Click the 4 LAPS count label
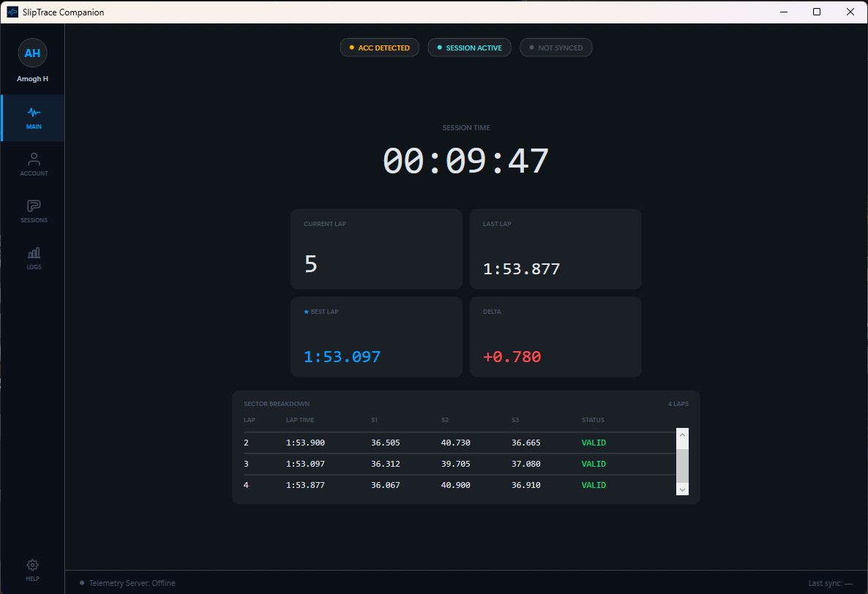 click(x=678, y=404)
